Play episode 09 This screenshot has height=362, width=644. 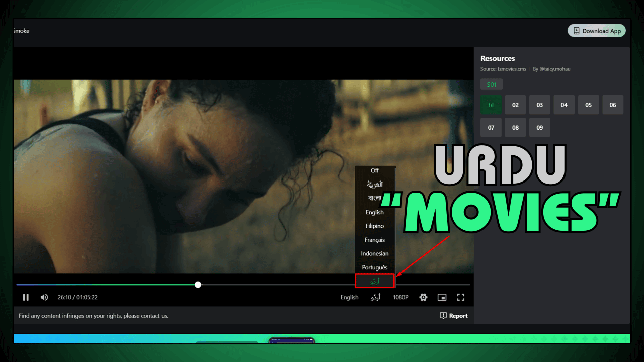pyautogui.click(x=539, y=128)
